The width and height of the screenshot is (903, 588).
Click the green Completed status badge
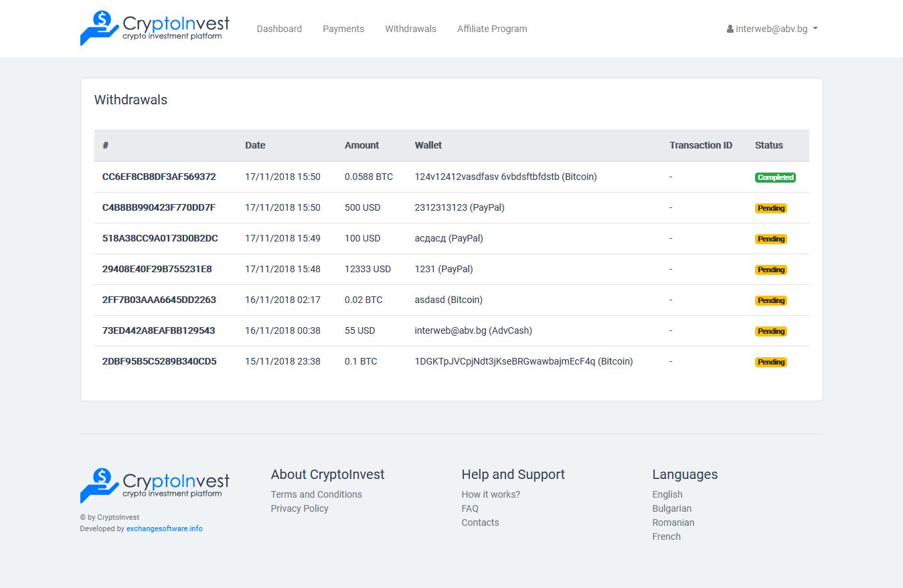point(775,177)
